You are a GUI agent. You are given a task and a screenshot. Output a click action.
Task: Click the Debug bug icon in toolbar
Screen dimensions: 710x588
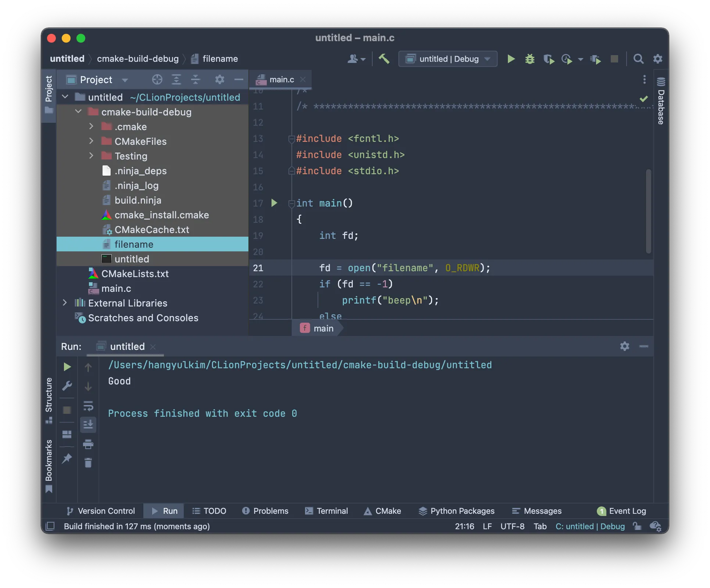pos(530,59)
